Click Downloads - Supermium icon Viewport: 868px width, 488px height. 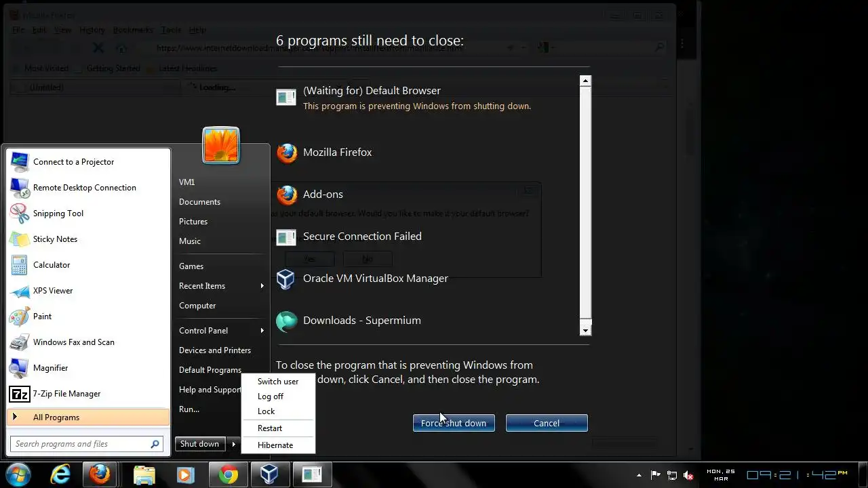[x=286, y=321]
